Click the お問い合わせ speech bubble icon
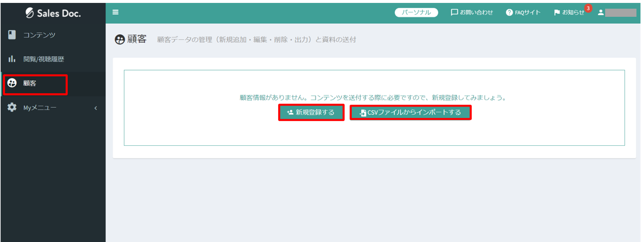644x242 pixels. point(454,12)
